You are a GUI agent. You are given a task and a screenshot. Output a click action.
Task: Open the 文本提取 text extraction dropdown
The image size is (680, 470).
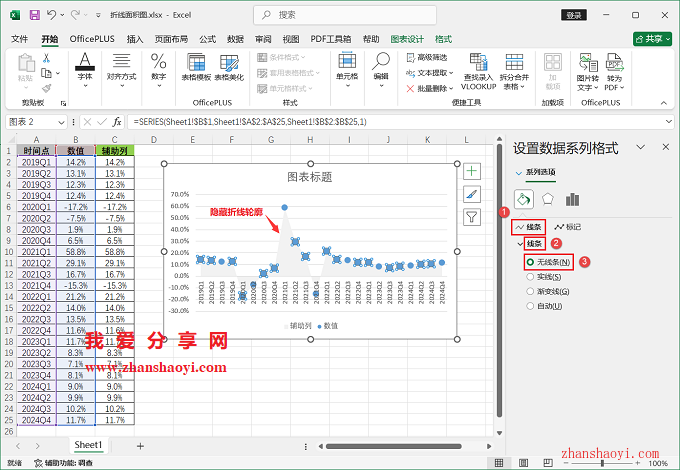point(429,73)
